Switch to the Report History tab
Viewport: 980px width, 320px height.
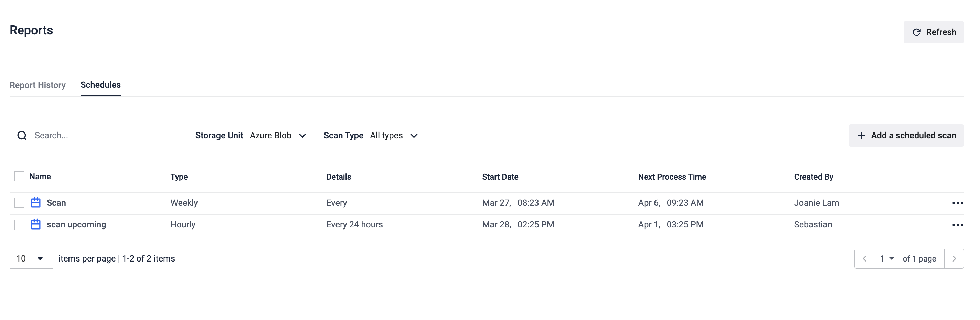[38, 85]
